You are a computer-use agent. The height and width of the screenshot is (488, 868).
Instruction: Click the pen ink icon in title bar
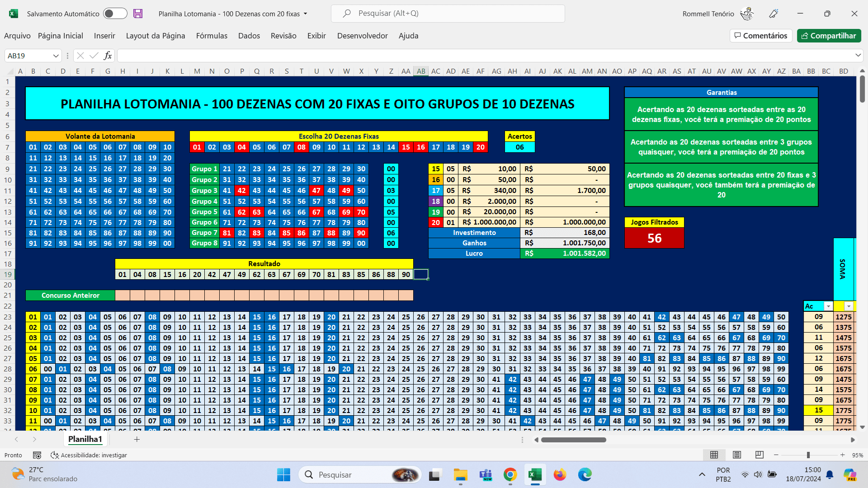(774, 14)
